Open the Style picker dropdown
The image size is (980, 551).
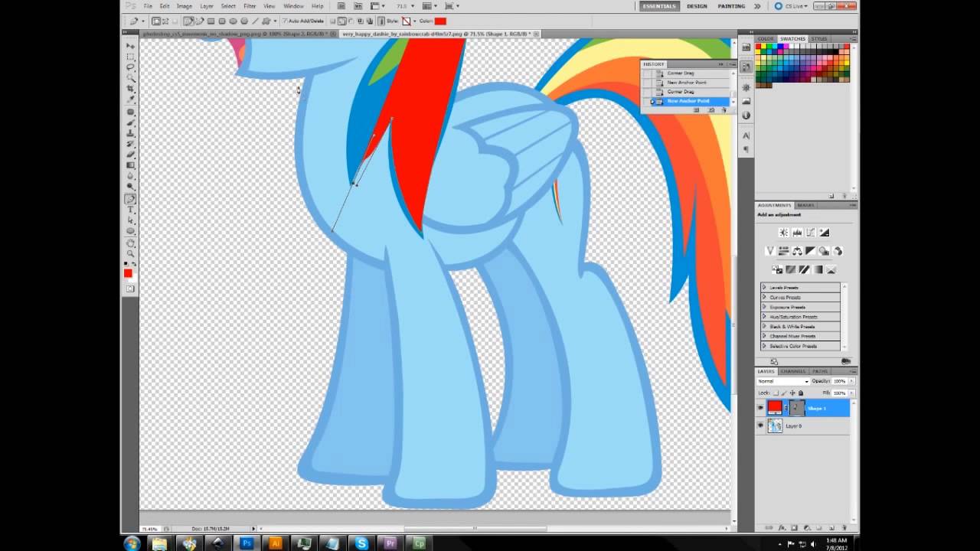(414, 21)
